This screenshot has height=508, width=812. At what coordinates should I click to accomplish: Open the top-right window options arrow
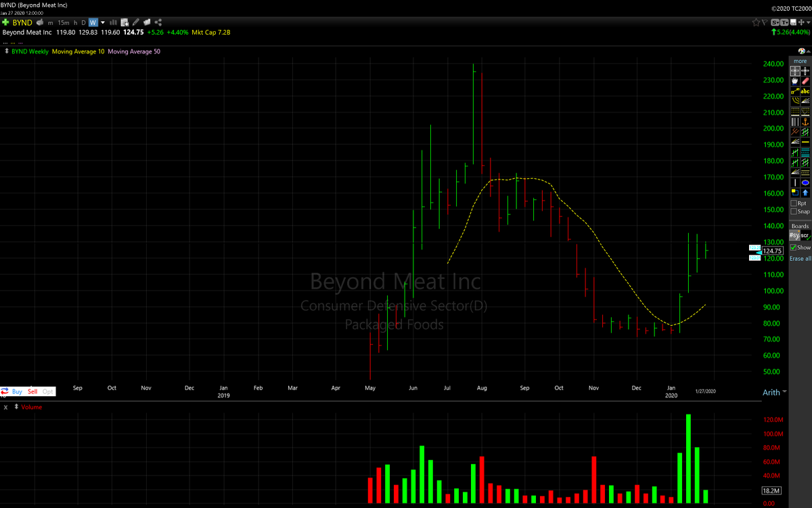click(x=808, y=22)
